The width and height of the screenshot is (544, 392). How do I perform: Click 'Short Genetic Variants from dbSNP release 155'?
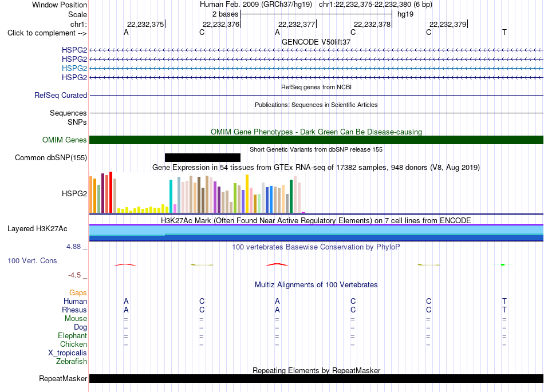point(316,149)
